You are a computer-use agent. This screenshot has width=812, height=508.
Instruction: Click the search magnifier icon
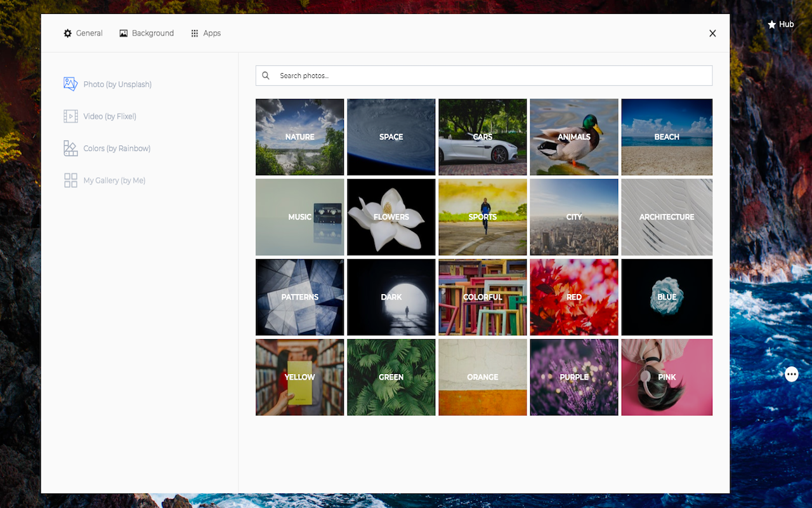(x=266, y=76)
